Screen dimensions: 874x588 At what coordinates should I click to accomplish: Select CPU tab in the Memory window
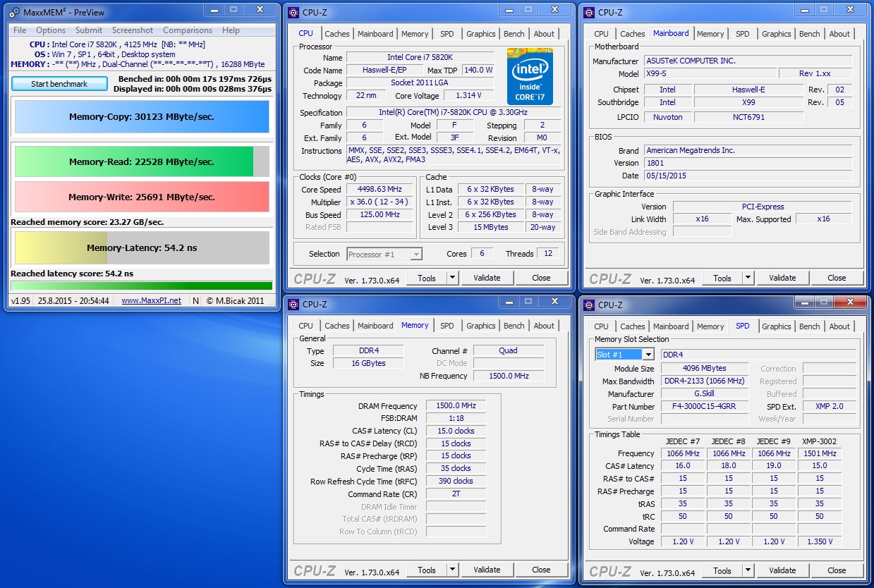[x=305, y=326]
